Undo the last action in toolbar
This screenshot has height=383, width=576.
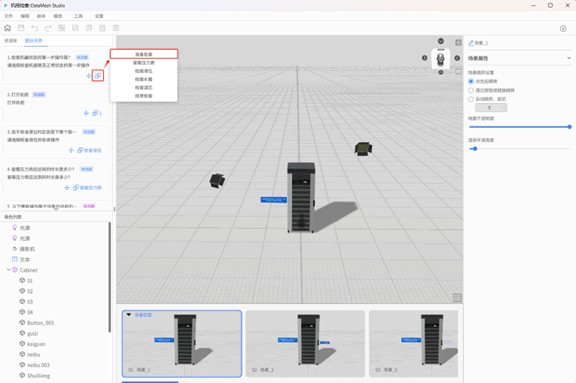pos(35,28)
